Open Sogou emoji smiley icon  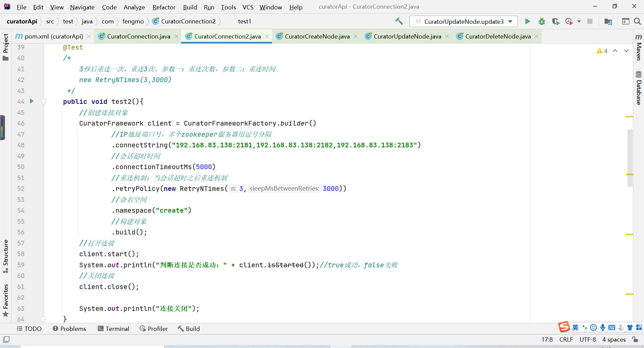pos(594,328)
